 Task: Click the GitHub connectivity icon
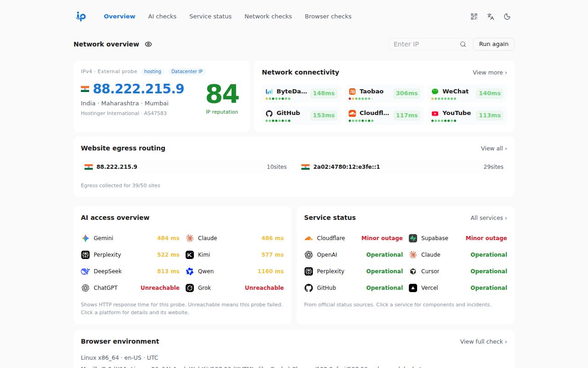point(269,113)
